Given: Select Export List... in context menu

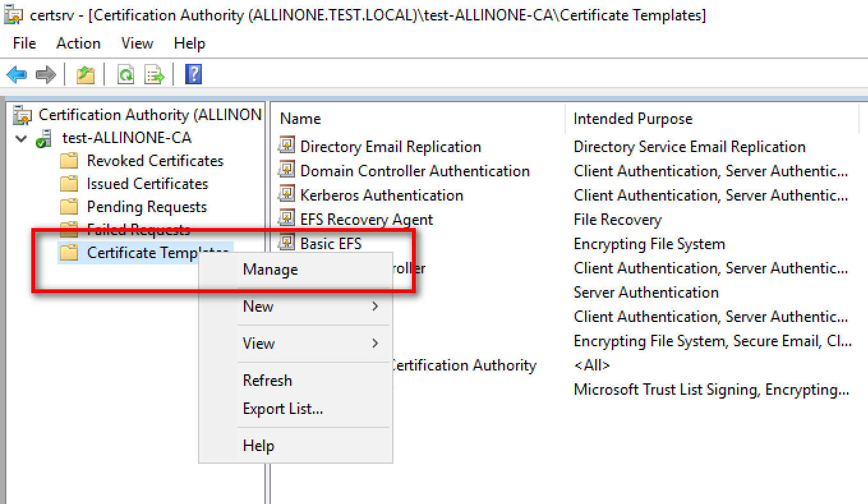Looking at the screenshot, I should (x=282, y=409).
